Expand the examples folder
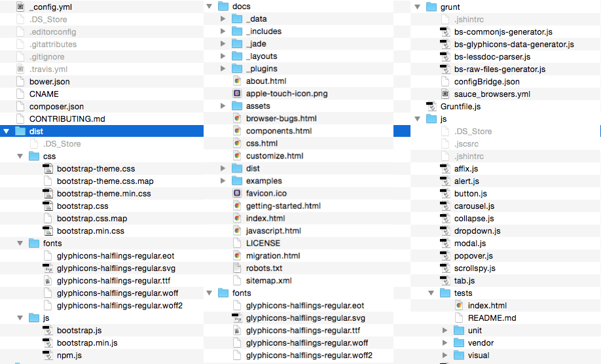Screen dimensions: 601x364 pos(223,181)
